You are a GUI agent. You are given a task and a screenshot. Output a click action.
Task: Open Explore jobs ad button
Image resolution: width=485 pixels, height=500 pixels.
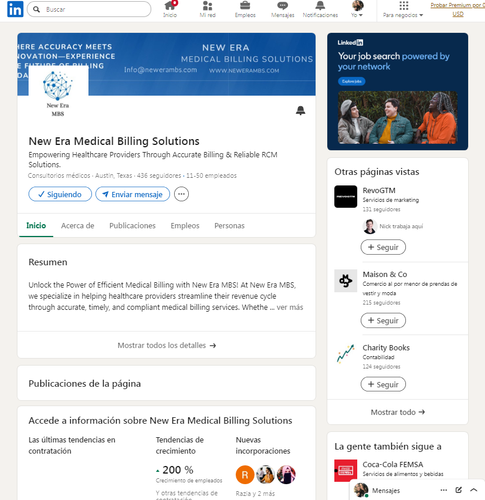352,81
